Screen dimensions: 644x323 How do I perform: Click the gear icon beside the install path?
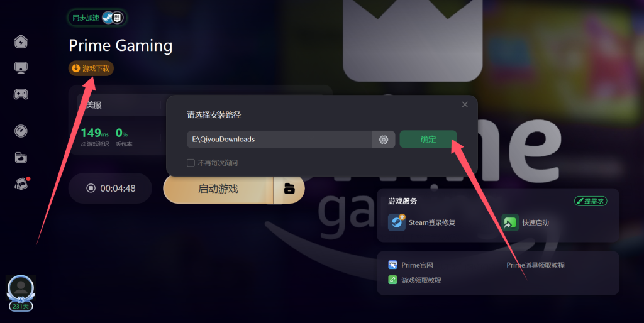[384, 140]
